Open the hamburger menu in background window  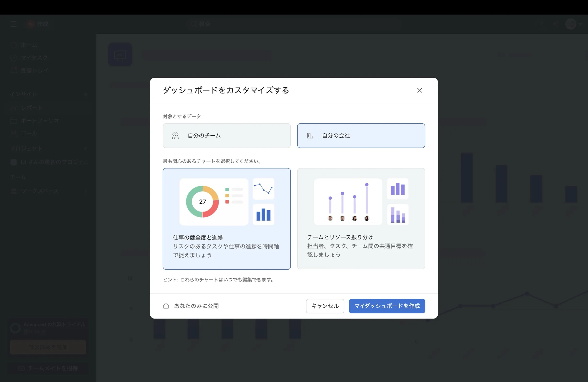[x=14, y=24]
